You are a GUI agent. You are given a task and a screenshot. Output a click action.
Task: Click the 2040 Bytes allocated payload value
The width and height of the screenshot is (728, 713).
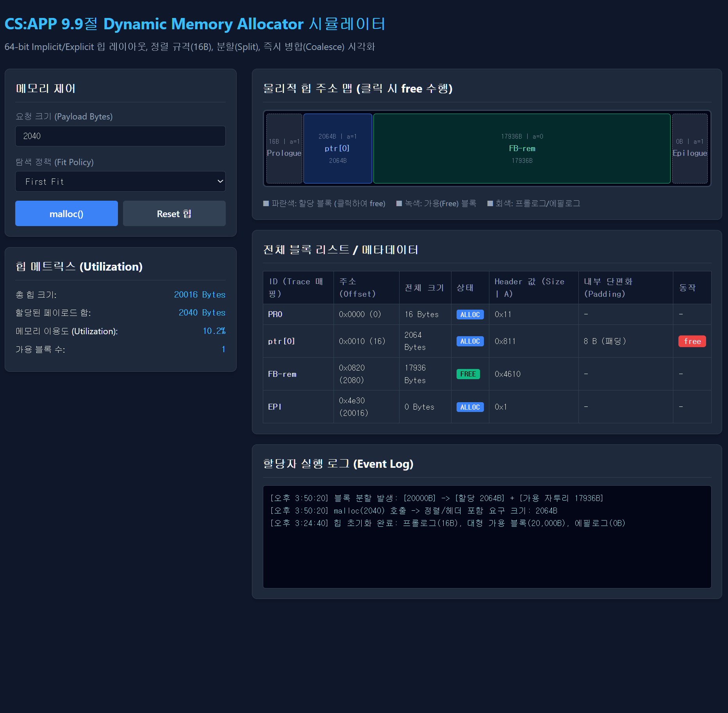click(202, 312)
